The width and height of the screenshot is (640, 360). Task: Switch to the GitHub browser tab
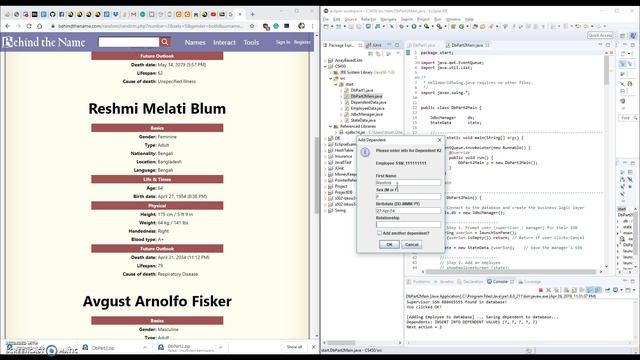click(x=53, y=14)
